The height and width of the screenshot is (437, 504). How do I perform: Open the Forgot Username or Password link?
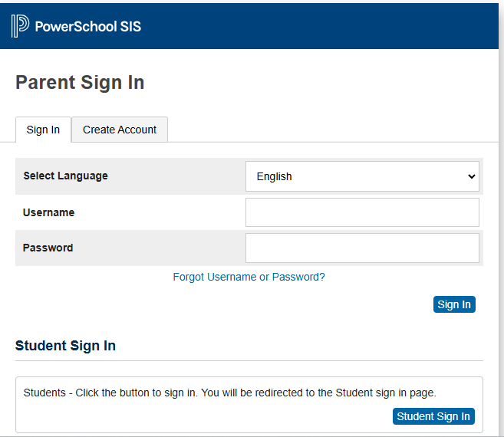tap(249, 277)
